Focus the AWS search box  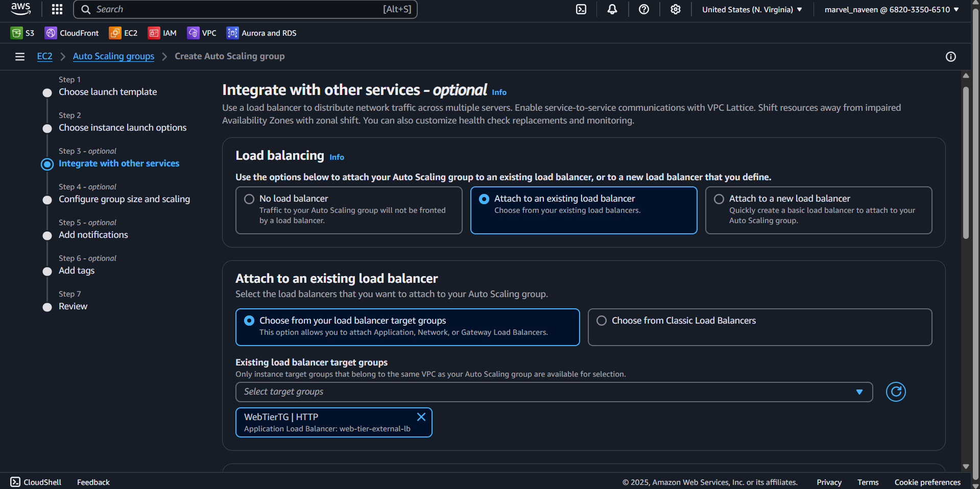[x=246, y=9]
